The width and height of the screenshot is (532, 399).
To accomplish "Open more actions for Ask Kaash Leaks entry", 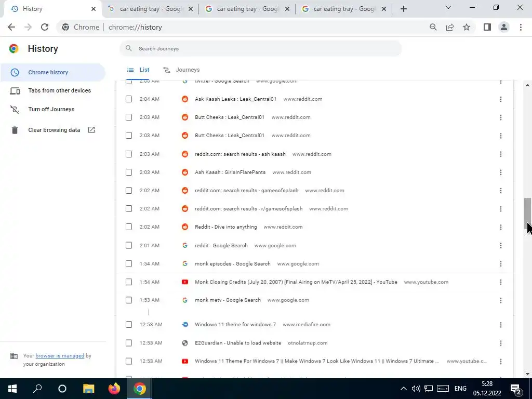I will pyautogui.click(x=500, y=99).
